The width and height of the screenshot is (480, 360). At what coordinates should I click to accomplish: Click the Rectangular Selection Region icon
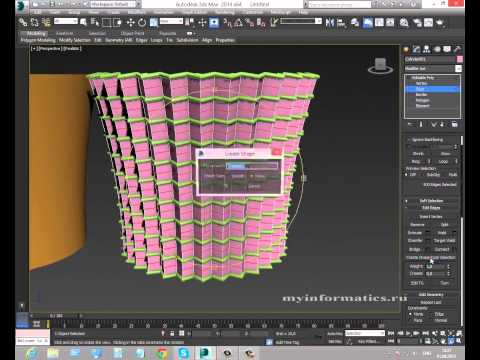(106, 22)
